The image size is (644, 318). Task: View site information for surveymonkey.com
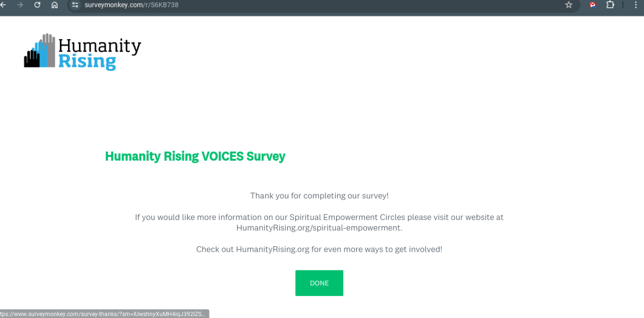[75, 5]
